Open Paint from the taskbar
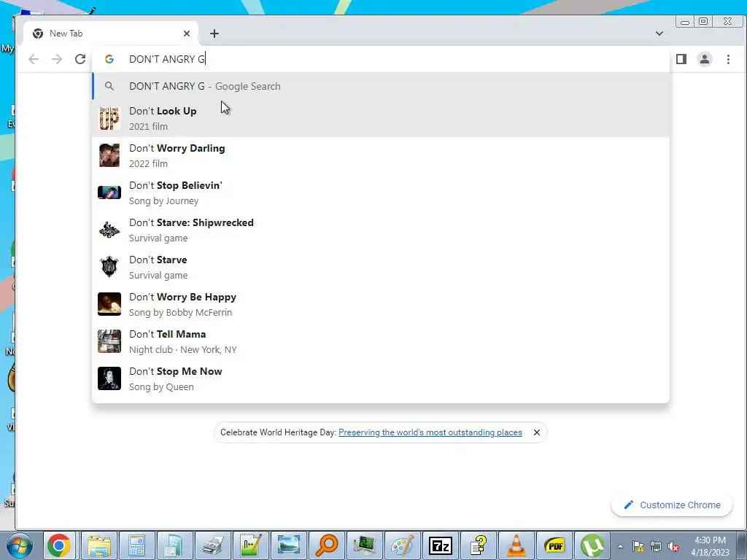 pos(403,545)
